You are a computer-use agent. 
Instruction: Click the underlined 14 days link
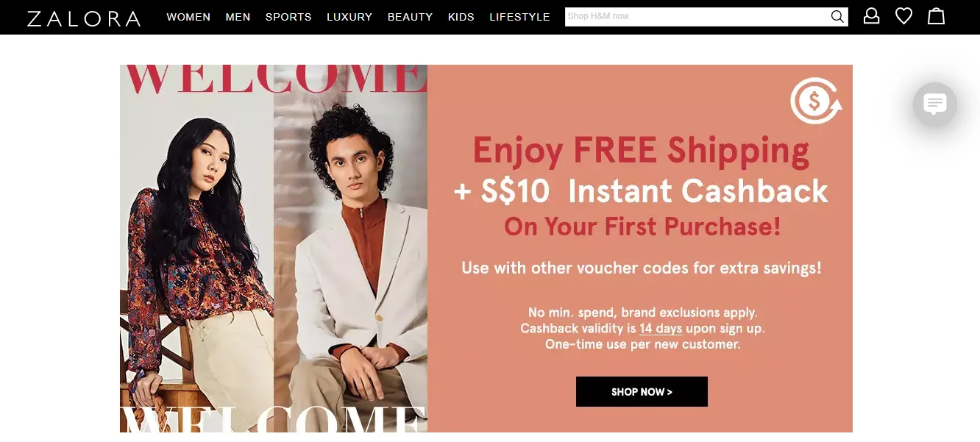pos(661,329)
